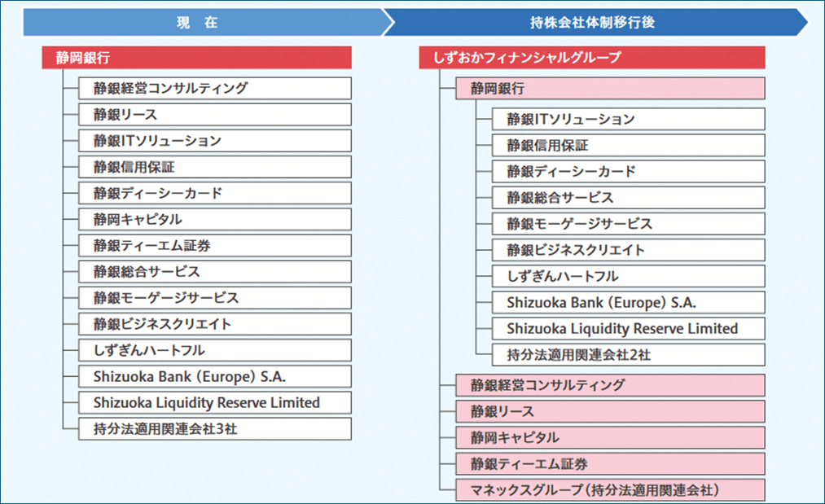Click Shizuoka Liquidity Reserve Limited in 現在 structure

[215, 403]
